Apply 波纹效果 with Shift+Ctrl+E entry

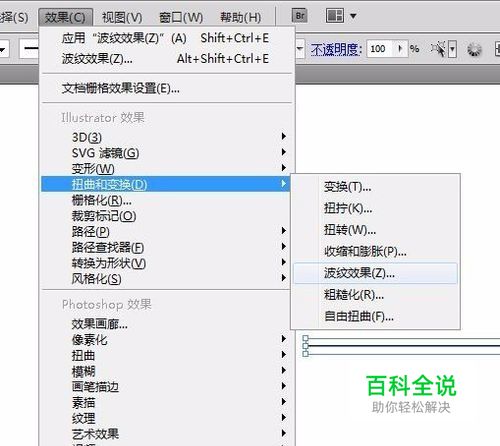(x=167, y=38)
